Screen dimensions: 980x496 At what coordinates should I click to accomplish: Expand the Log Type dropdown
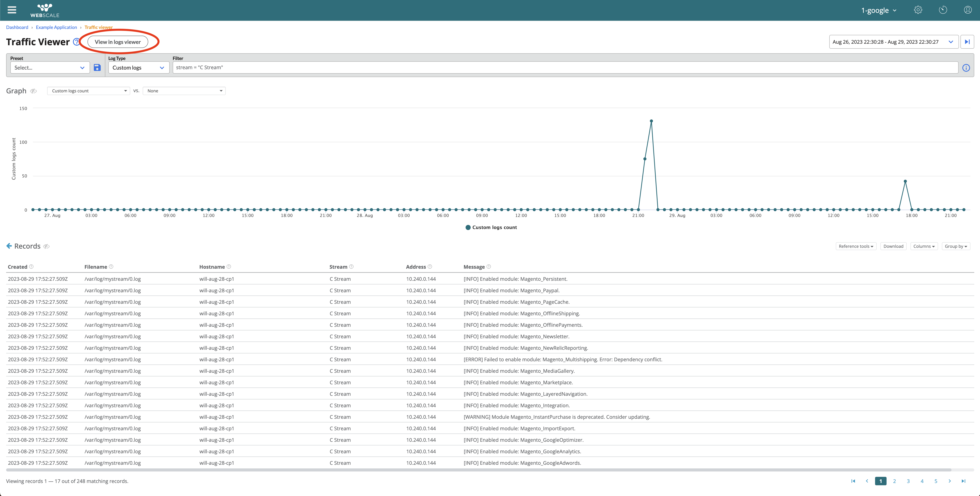point(138,68)
